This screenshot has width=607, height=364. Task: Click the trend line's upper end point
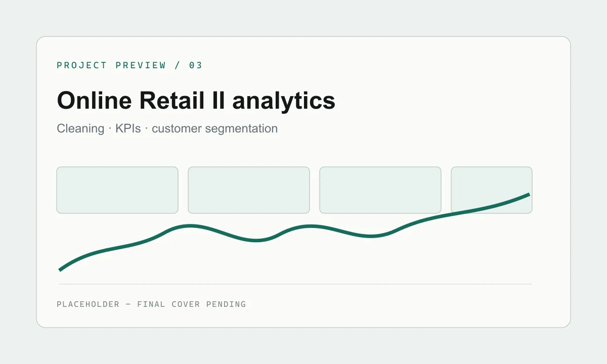click(529, 194)
